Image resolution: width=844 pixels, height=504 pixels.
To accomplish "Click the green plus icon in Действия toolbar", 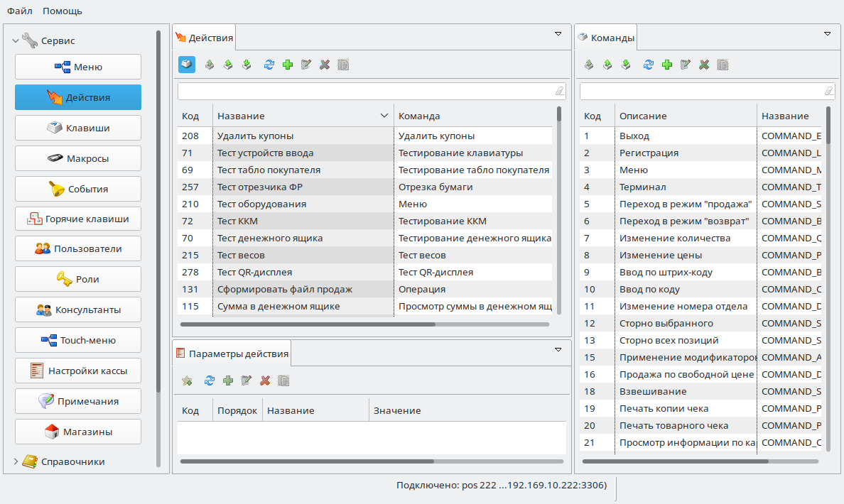I will [288, 65].
